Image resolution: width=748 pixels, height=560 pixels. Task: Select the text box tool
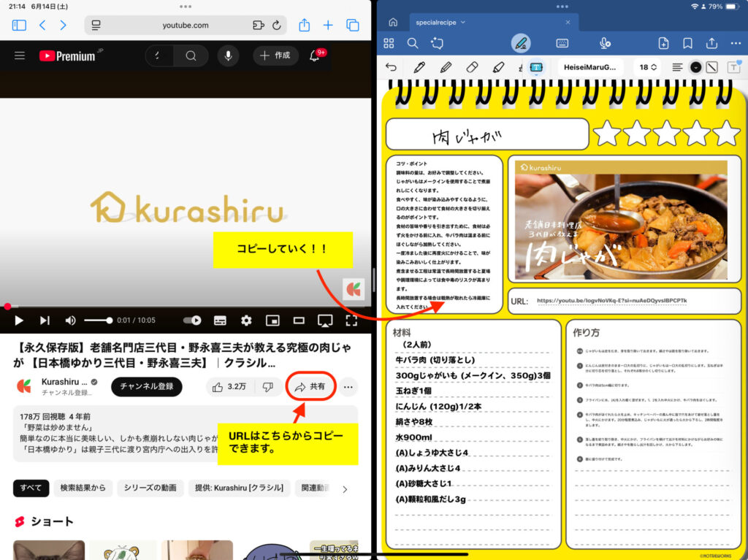point(536,67)
